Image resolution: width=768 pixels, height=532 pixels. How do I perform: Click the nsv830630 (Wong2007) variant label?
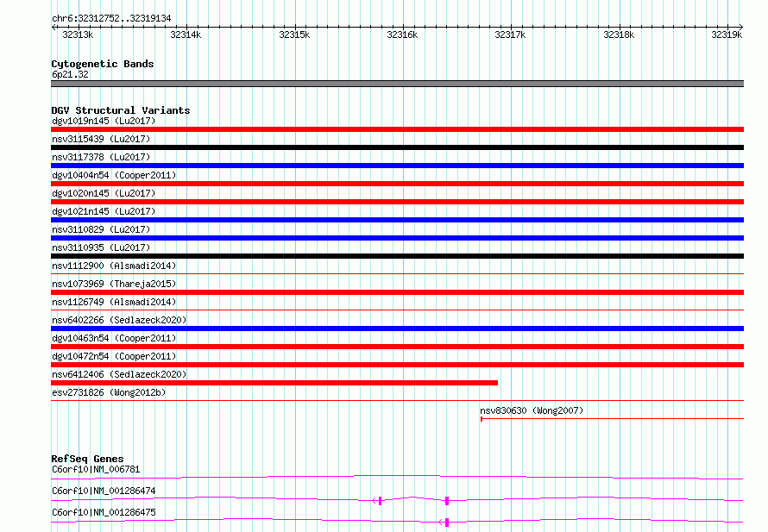[532, 410]
